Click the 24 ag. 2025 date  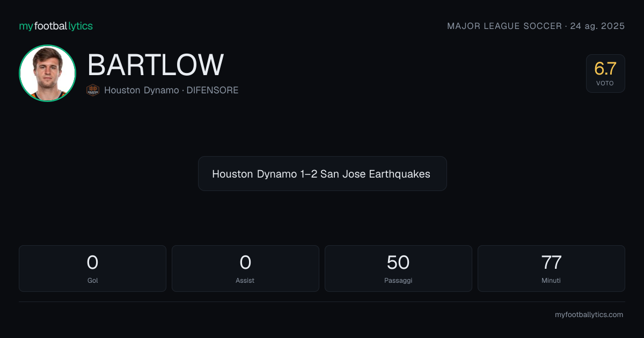(x=597, y=26)
